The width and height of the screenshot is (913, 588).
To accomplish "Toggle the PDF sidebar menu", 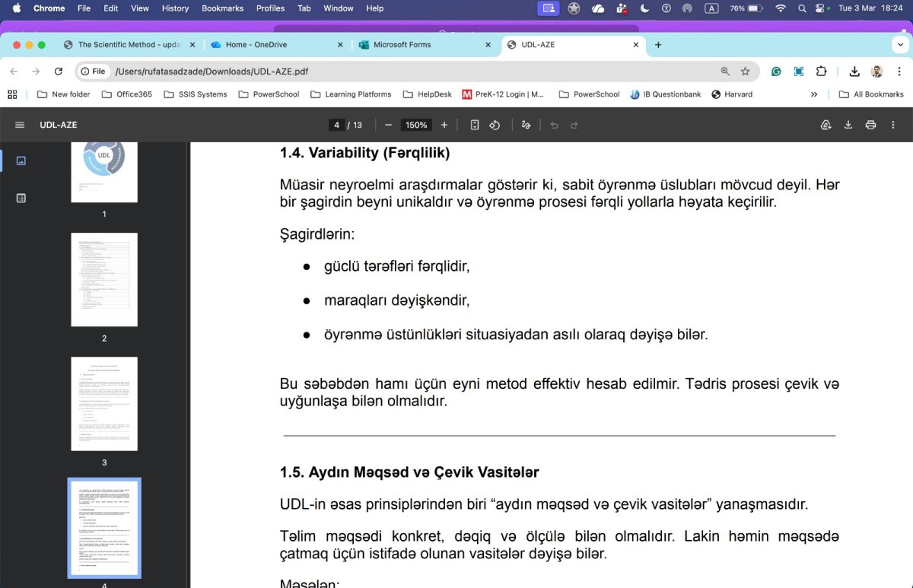I will (x=20, y=125).
